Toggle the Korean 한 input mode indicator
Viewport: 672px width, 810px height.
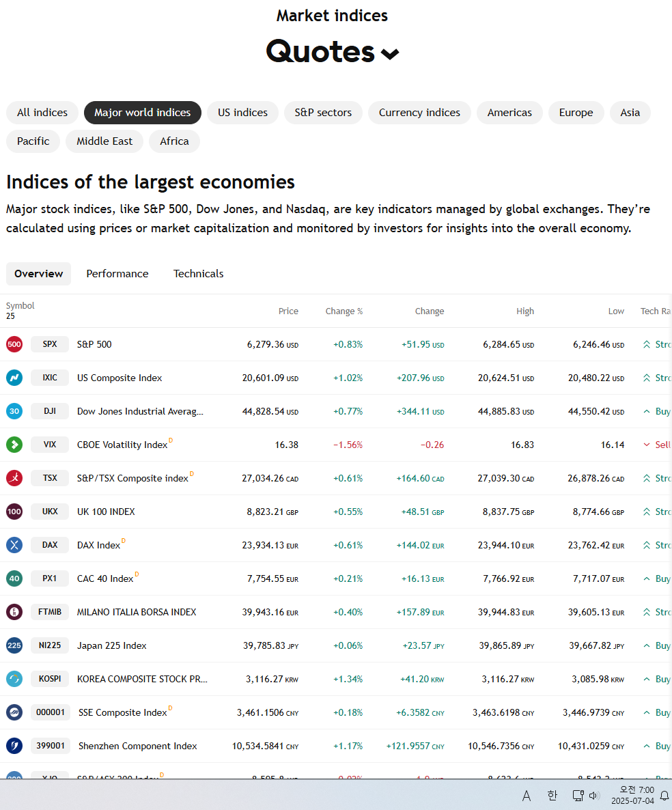point(552,796)
